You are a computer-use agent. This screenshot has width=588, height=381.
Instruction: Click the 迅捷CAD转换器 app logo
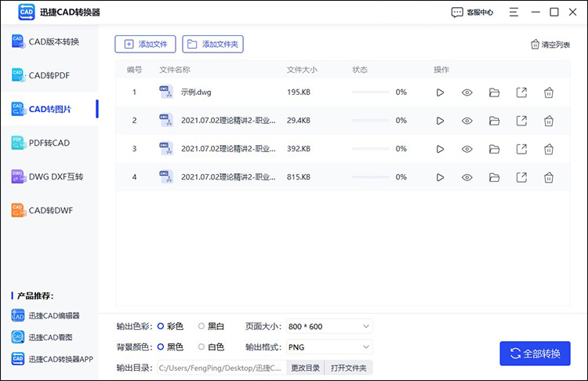(x=26, y=12)
